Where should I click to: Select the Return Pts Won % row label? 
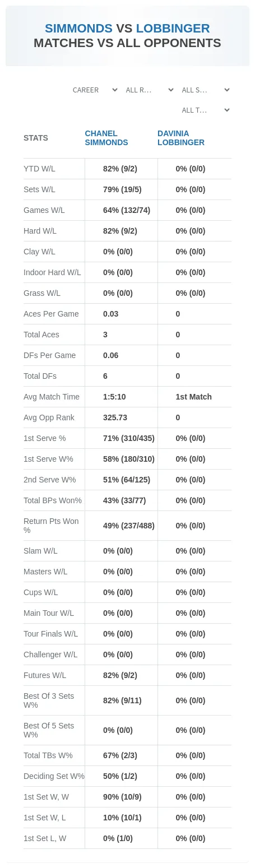52,526
